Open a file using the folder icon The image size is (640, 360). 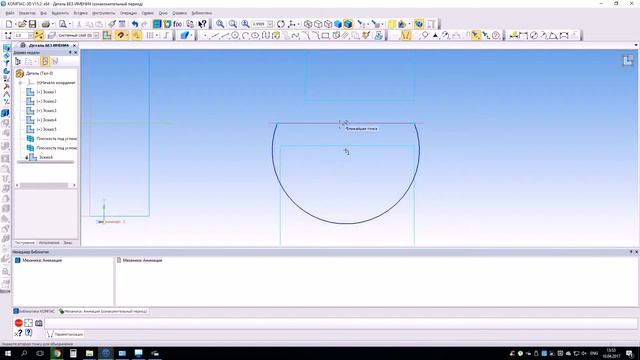pos(22,24)
